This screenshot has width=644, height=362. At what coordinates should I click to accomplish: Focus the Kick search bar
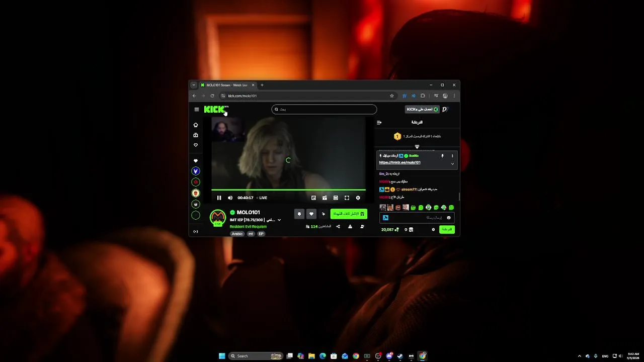(324, 109)
